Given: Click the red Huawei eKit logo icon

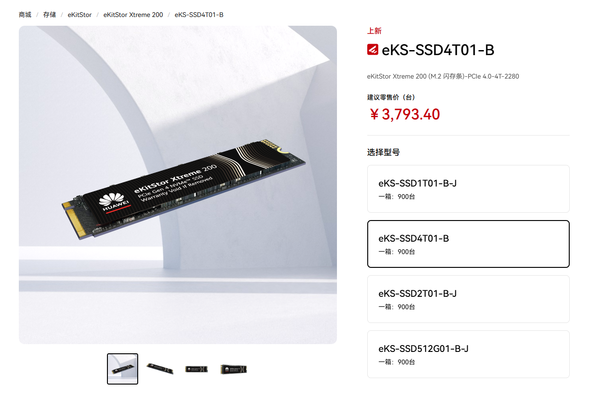Looking at the screenshot, I should pos(372,50).
